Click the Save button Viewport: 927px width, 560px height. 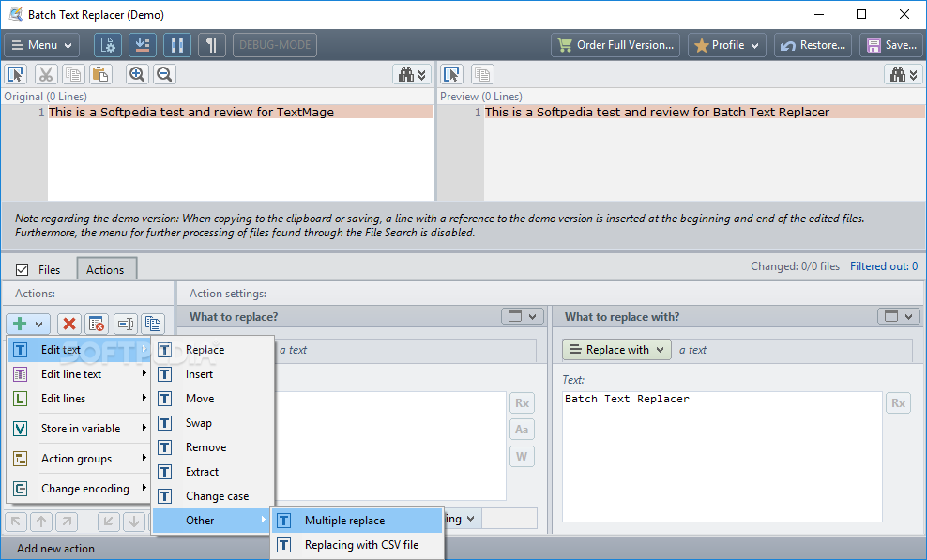click(891, 45)
